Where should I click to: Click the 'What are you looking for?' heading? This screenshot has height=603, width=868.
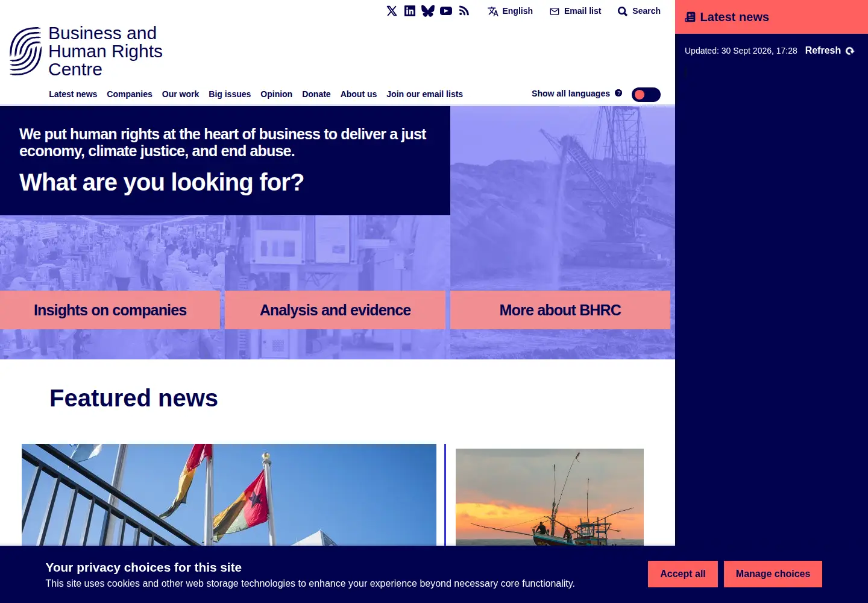162,182
